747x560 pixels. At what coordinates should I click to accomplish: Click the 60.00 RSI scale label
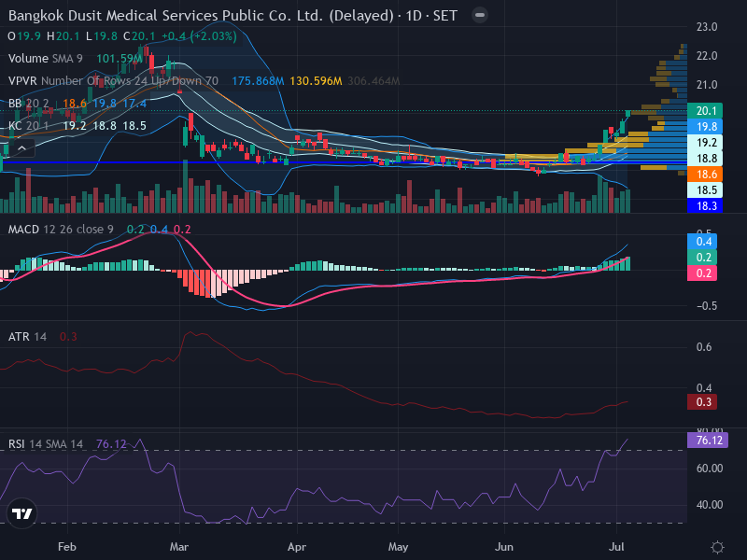coord(710,469)
